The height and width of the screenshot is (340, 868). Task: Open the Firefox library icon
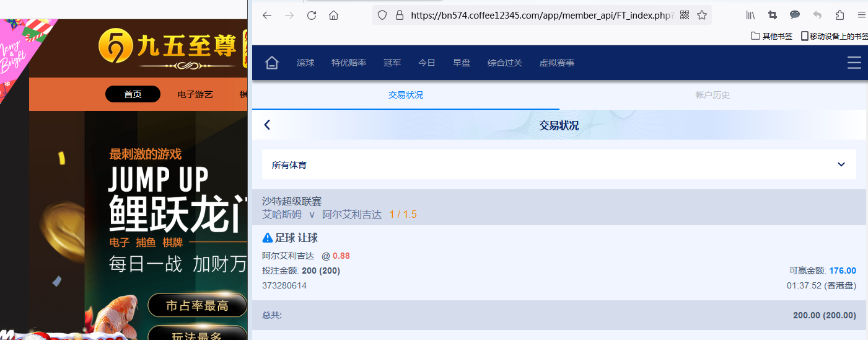click(750, 16)
